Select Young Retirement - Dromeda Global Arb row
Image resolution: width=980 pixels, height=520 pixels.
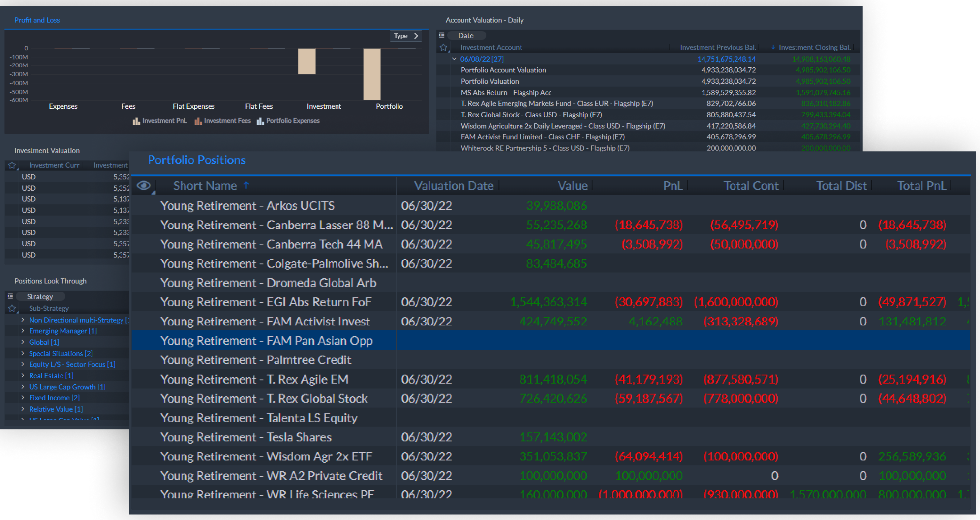pos(551,283)
